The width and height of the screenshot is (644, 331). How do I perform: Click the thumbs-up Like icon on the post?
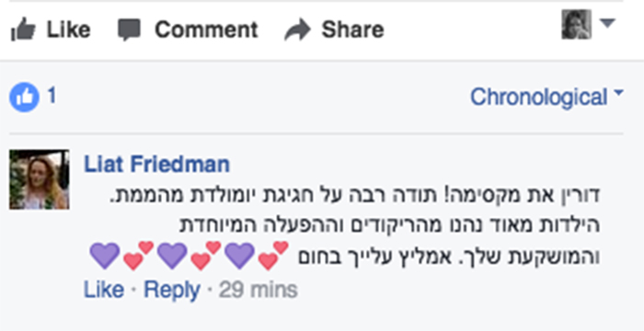[23, 29]
